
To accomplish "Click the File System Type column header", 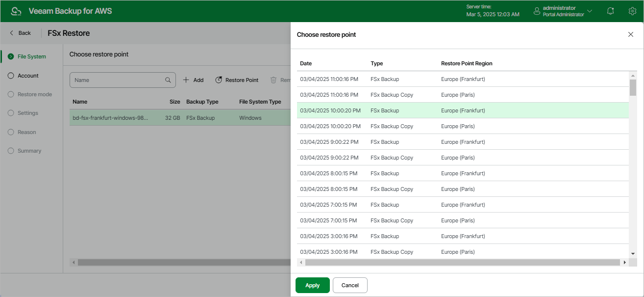I will click(x=260, y=102).
